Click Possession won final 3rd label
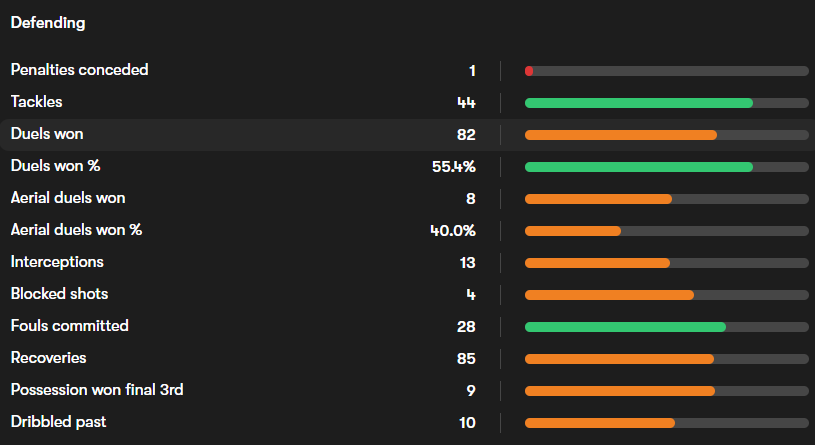The width and height of the screenshot is (815, 445). pos(97,390)
